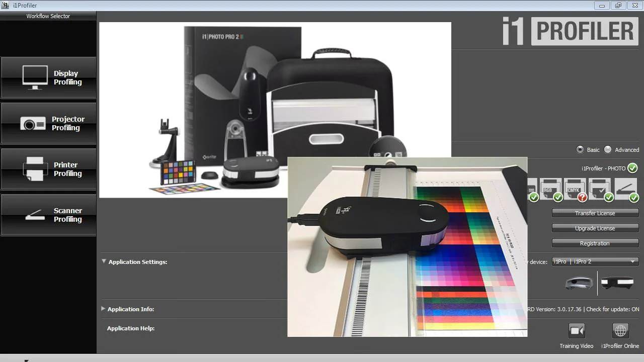
Task: Click the Upgrade License button
Action: click(x=595, y=228)
